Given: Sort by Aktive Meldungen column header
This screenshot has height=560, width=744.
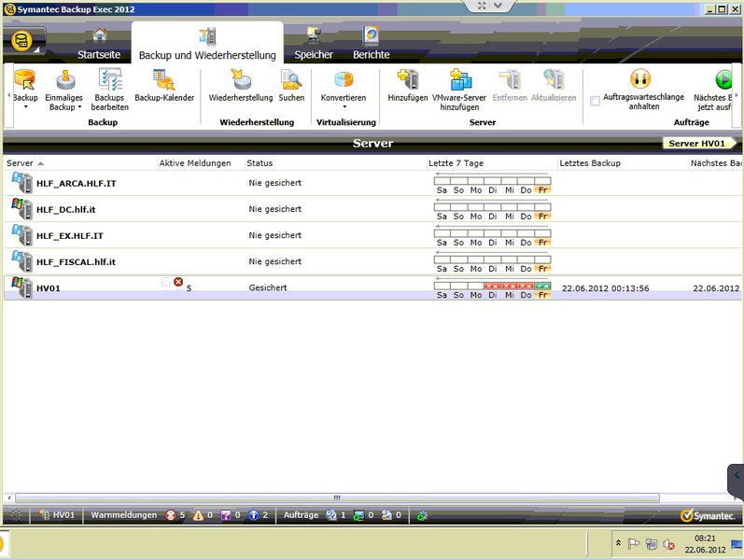Looking at the screenshot, I should click(x=200, y=162).
